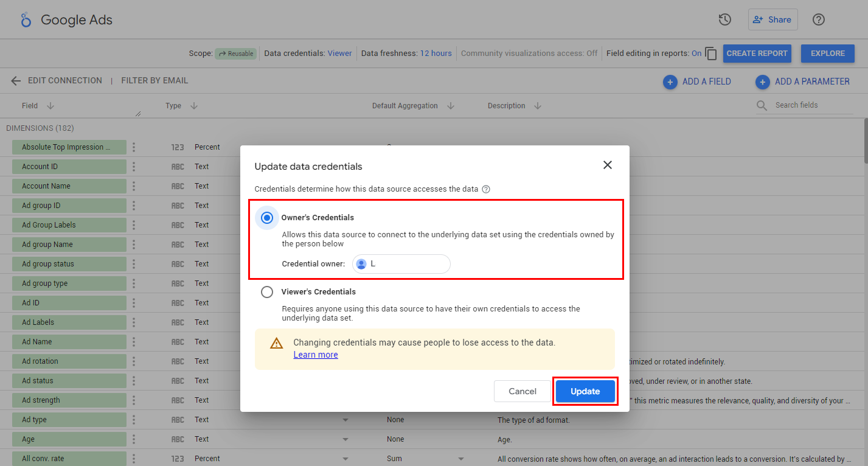The image size is (868, 466).
Task: Select Viewer's Credentials radio option
Action: click(267, 292)
